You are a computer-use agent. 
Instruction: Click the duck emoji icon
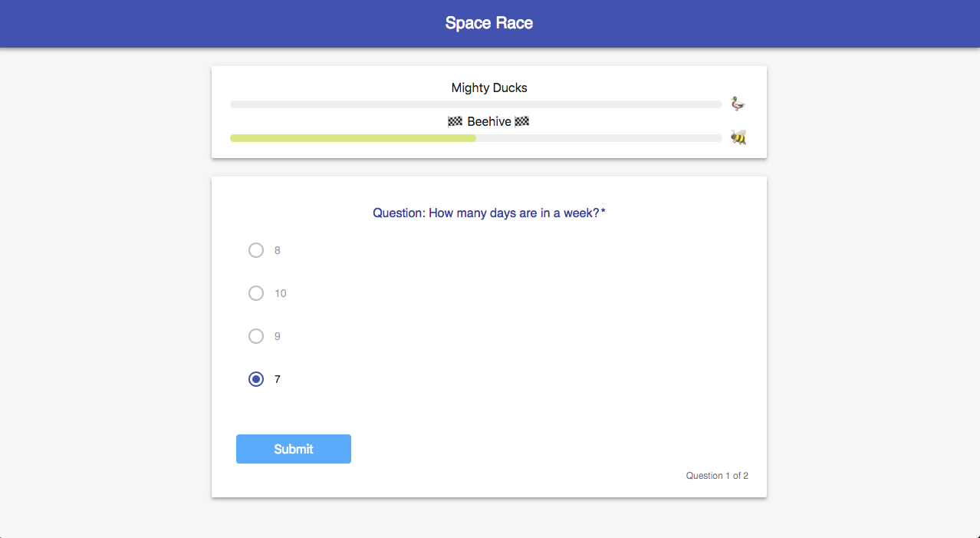738,104
